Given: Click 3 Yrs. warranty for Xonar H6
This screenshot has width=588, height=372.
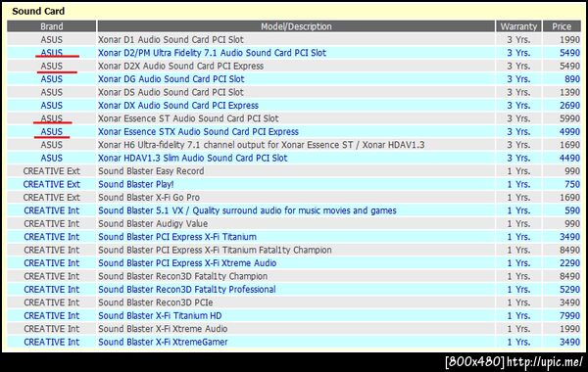Looking at the screenshot, I should point(518,145).
